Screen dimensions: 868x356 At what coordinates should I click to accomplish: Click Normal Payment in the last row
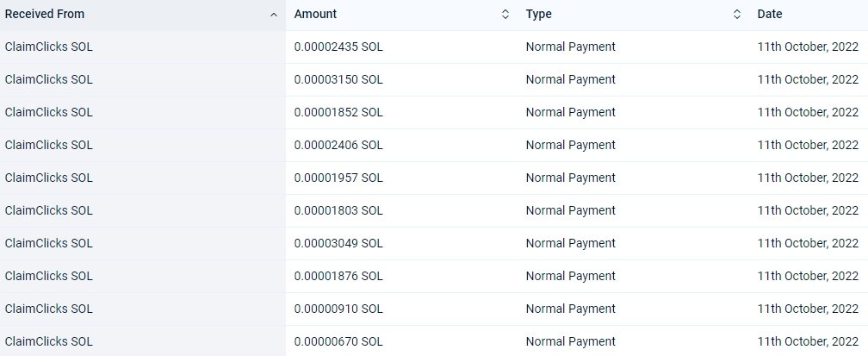point(571,341)
